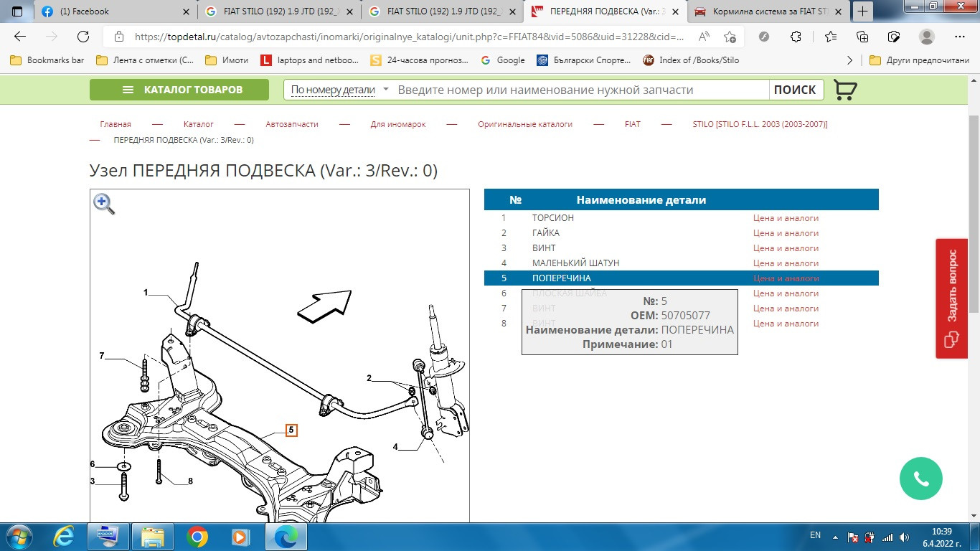Click the 'Автозапчасти' breadcrumb link

(292, 124)
